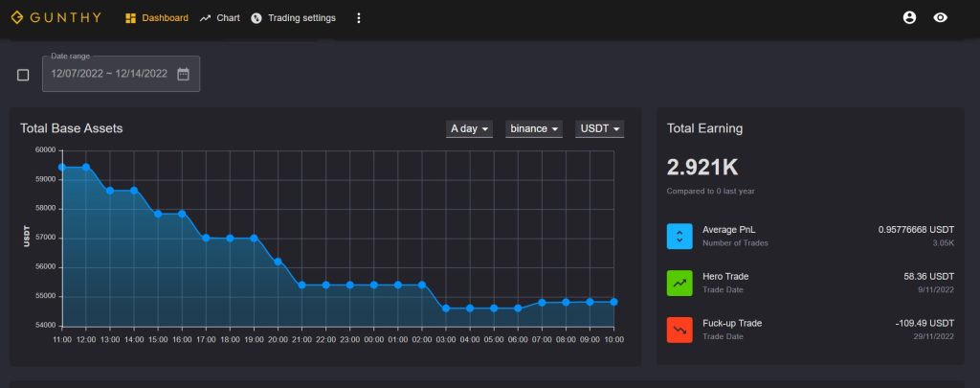Image resolution: width=980 pixels, height=388 pixels.
Task: Click the chart data point at 07:00
Action: pyautogui.click(x=542, y=303)
